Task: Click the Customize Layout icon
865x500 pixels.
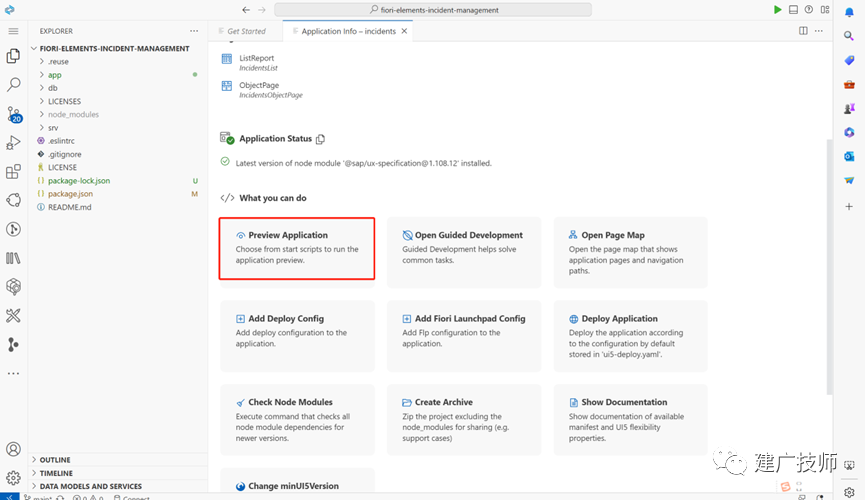Action: 825,9
